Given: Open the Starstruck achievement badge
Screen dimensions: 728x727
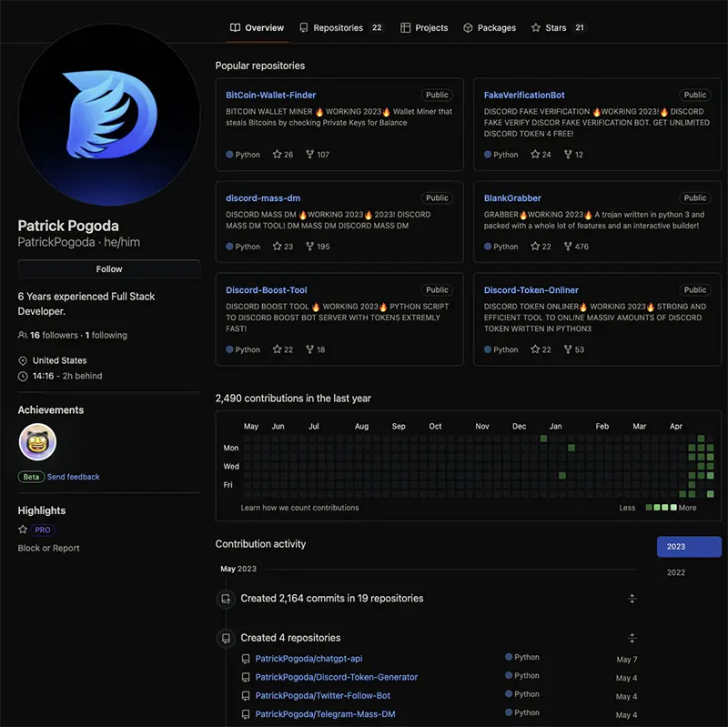Looking at the screenshot, I should (x=37, y=442).
